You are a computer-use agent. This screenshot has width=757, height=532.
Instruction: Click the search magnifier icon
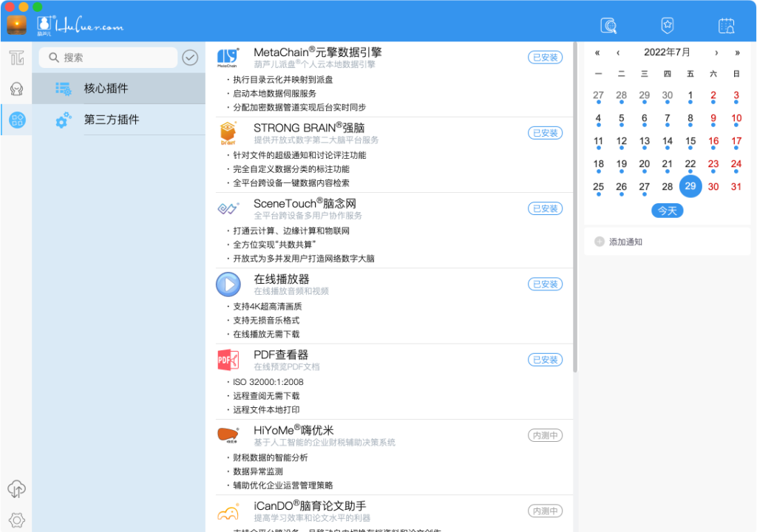pos(54,58)
